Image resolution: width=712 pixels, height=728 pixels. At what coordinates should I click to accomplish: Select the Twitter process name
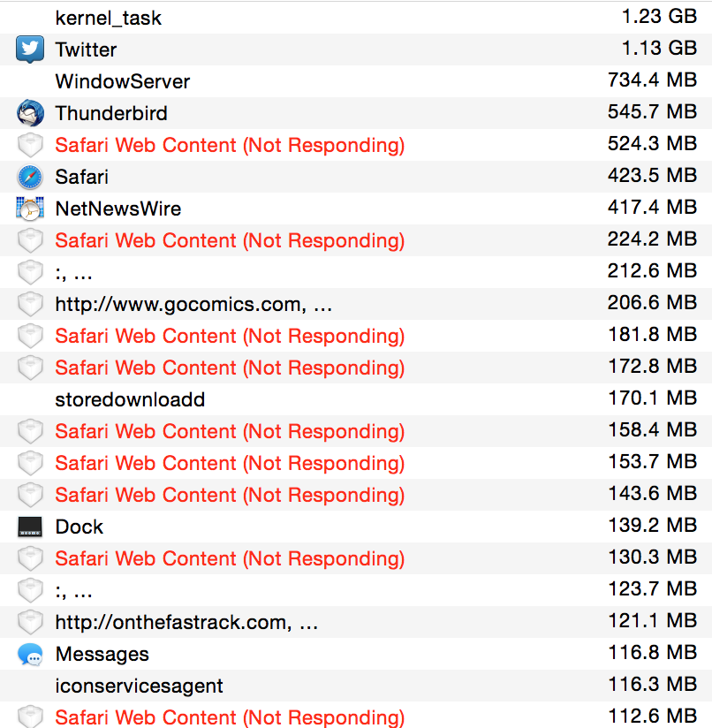pyautogui.click(x=86, y=49)
